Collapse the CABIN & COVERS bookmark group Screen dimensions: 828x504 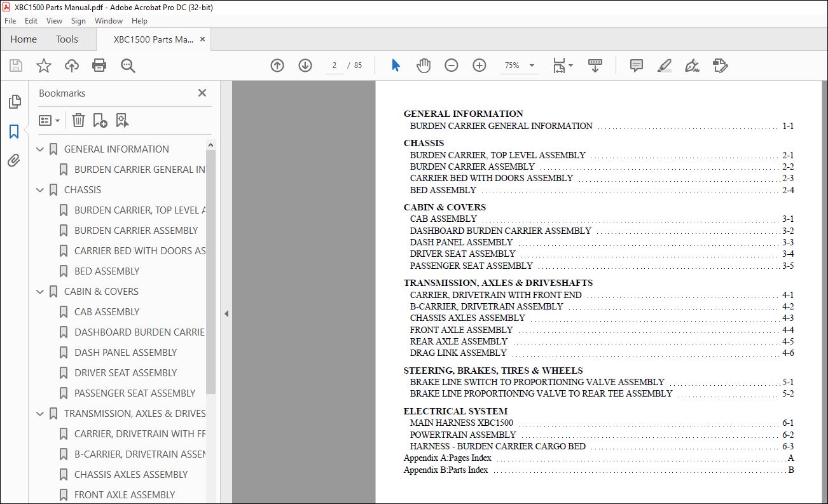click(40, 292)
